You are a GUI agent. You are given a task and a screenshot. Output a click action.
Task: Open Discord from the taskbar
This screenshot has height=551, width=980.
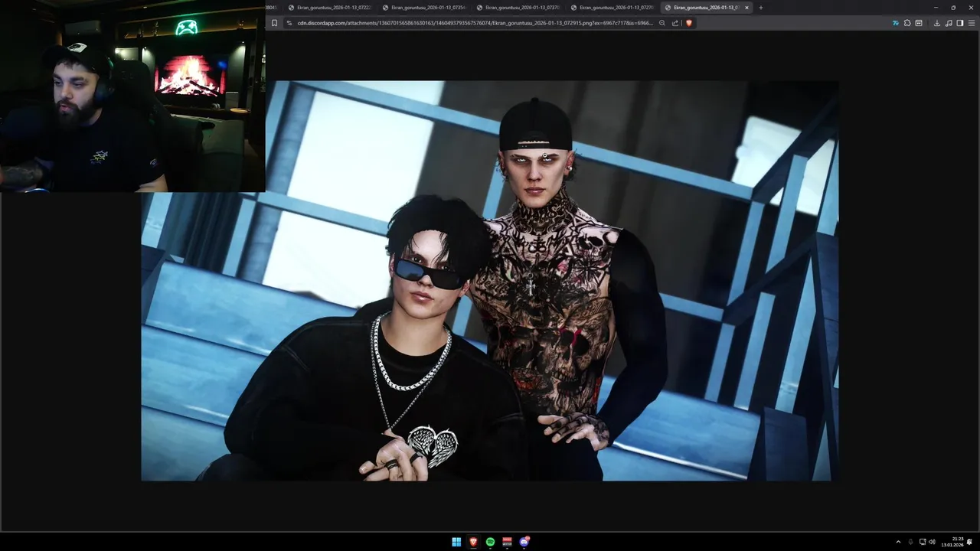click(x=524, y=542)
